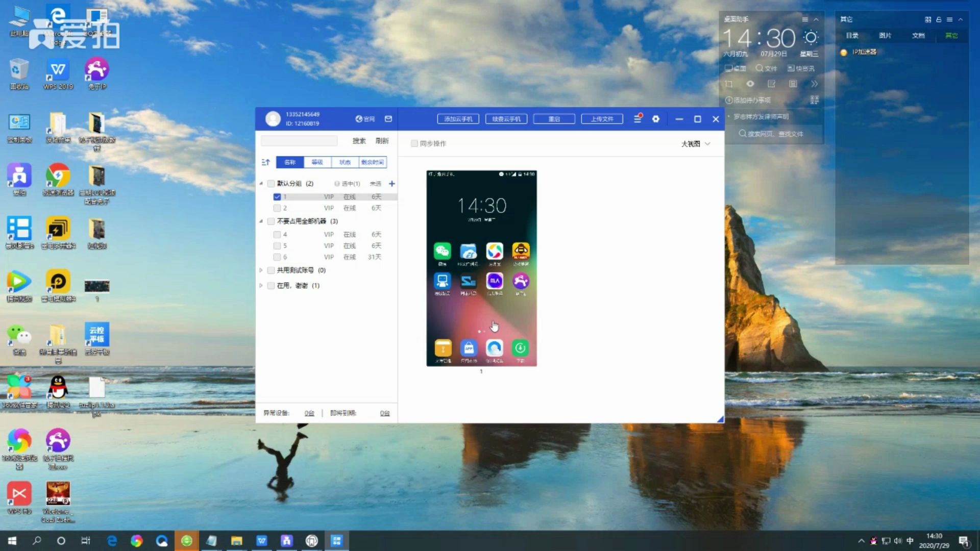Select the 上传文件 (Upload File) icon

(x=601, y=118)
